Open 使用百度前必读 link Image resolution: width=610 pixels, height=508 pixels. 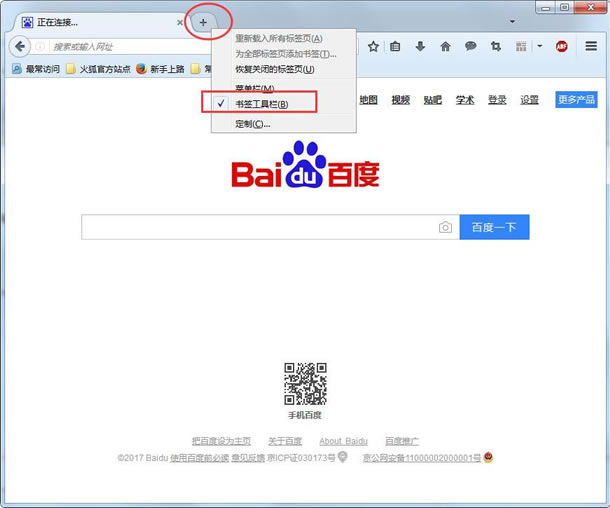pos(199,458)
